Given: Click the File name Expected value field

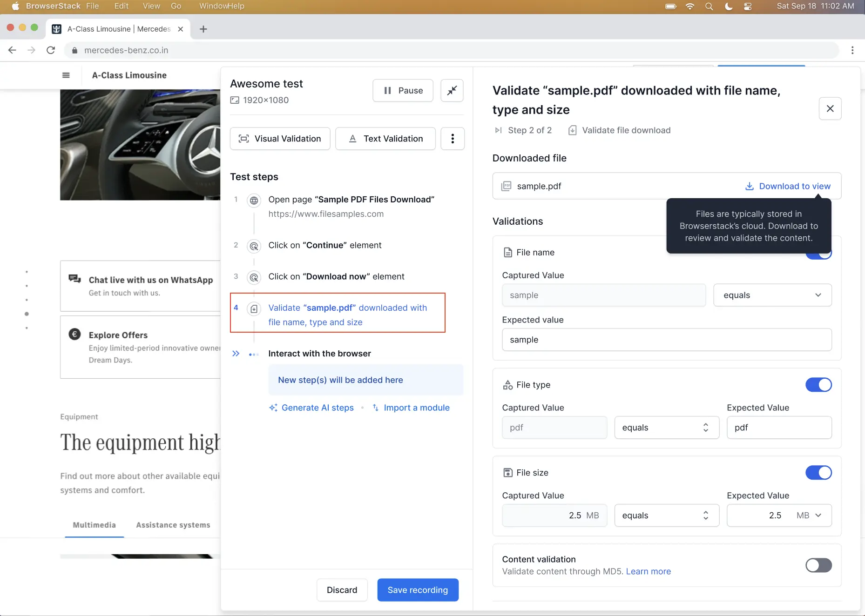Looking at the screenshot, I should (666, 340).
